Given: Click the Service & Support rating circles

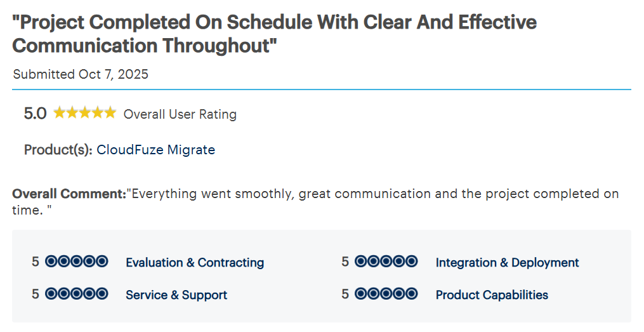Looking at the screenshot, I should point(77,294).
